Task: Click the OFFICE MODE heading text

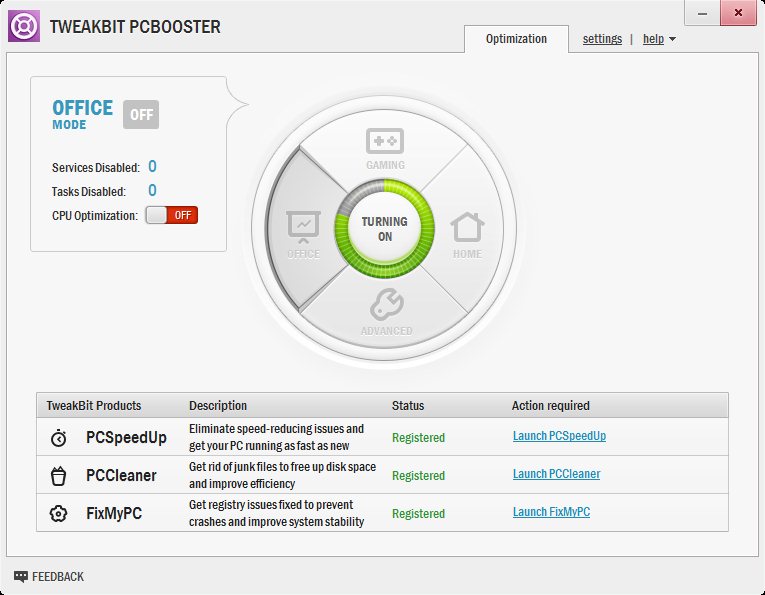Action: pos(82,115)
